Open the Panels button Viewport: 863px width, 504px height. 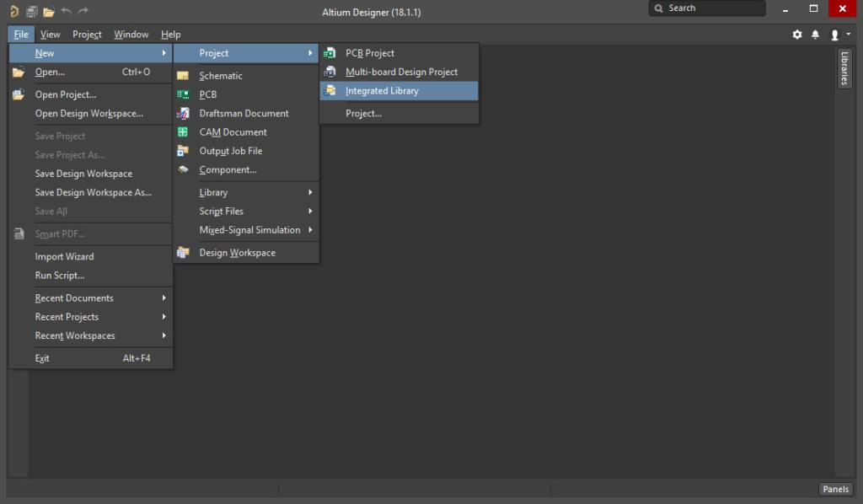tap(835, 489)
